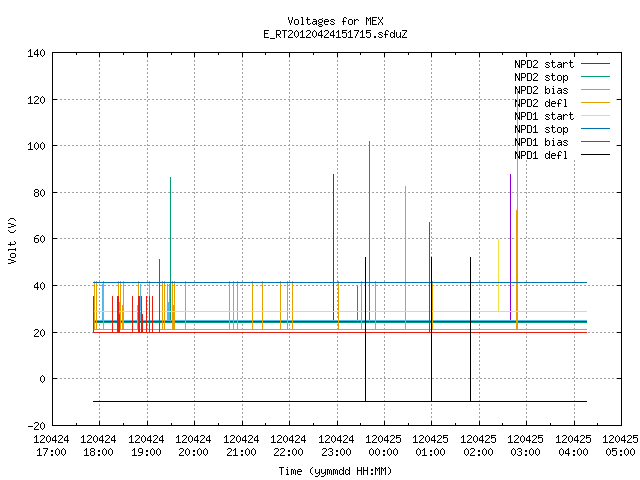The image size is (640, 480).
Task: Click the NPD2 bias legend label
Action: 541,90
